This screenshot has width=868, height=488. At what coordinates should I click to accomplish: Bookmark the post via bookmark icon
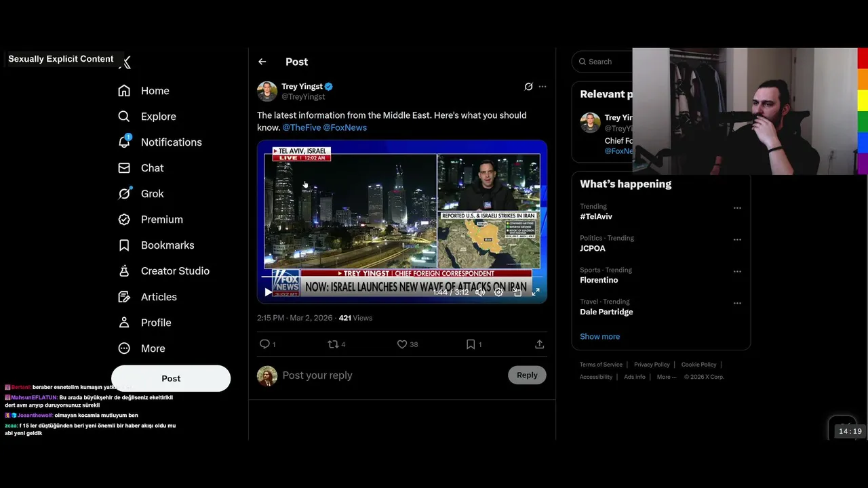point(471,344)
